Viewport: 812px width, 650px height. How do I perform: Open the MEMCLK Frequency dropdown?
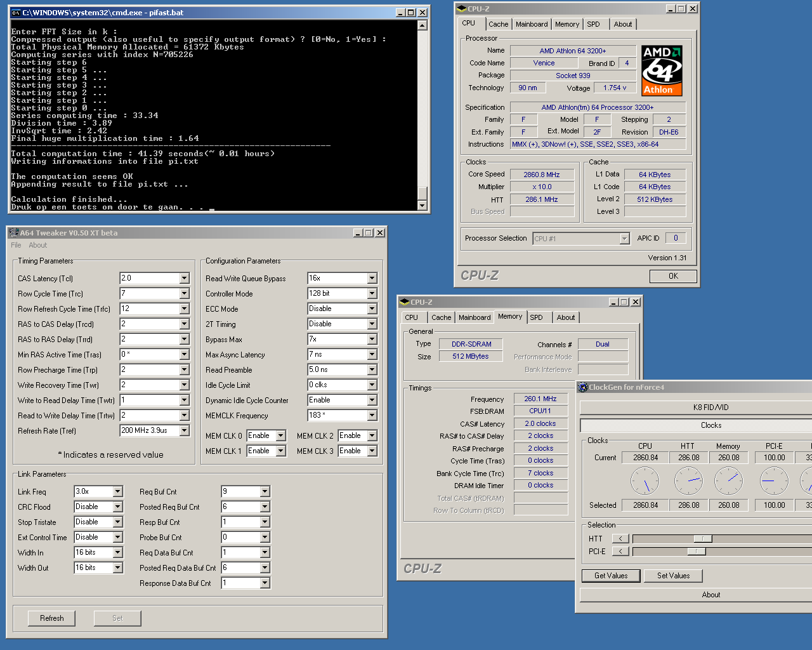pos(372,415)
